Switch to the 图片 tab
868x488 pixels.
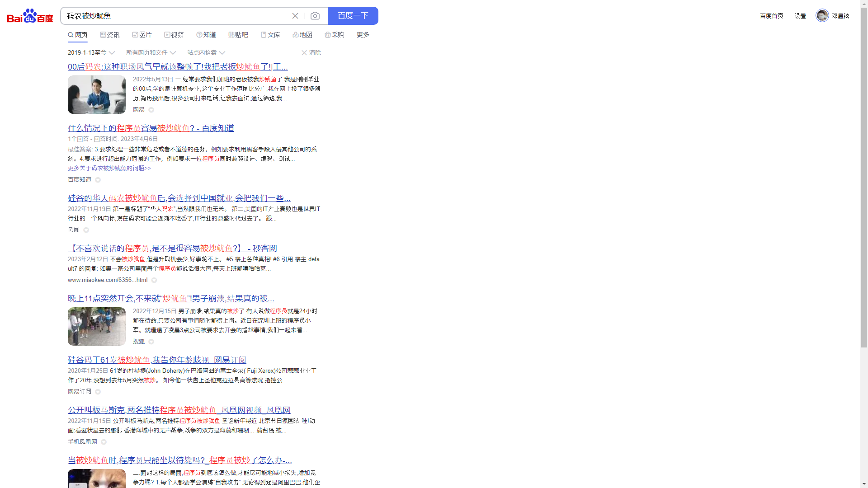(x=142, y=35)
